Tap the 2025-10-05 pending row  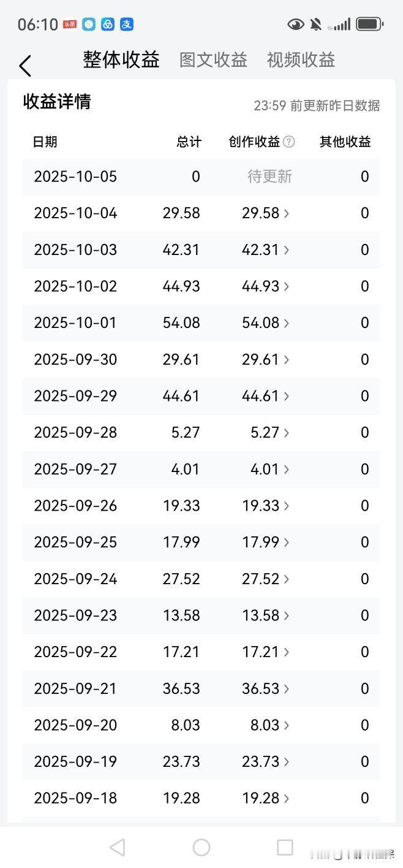(201, 177)
